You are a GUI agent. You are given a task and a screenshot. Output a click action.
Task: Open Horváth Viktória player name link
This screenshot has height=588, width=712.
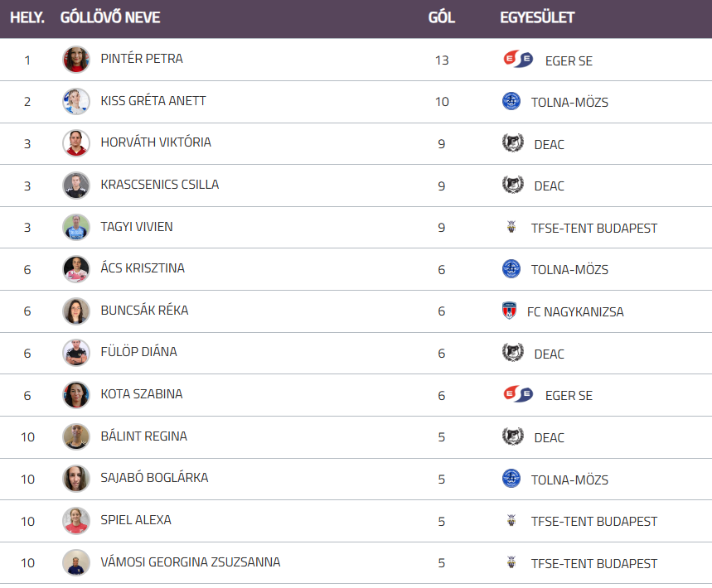point(156,142)
